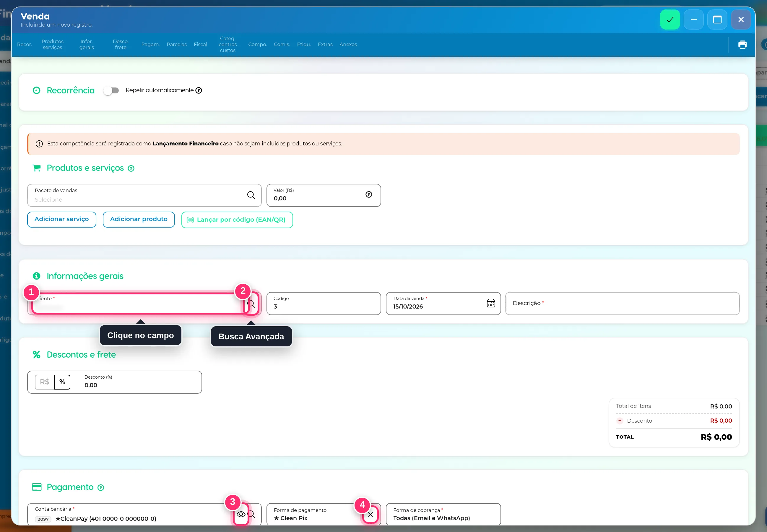Viewport: 767px width, 532px height.
Task: Click the Descrição input field
Action: click(x=622, y=304)
